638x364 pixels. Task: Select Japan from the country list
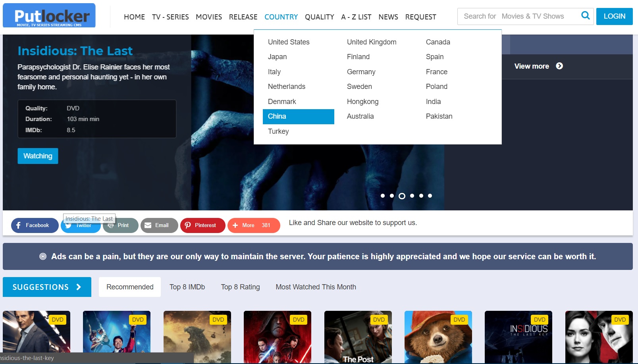pyautogui.click(x=277, y=57)
